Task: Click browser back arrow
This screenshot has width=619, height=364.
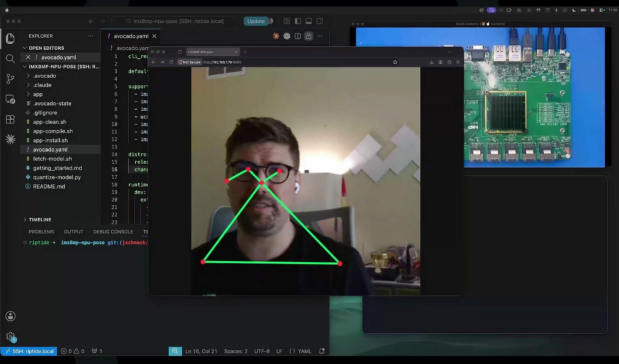Action: pos(153,62)
